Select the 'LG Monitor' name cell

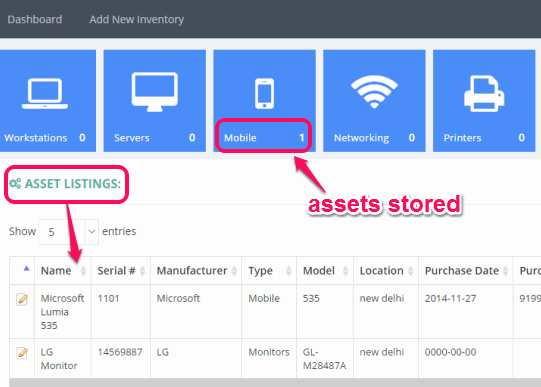pos(63,359)
